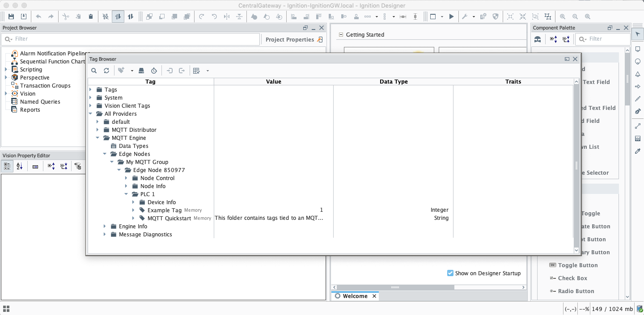Click the Value column header

[x=274, y=81]
